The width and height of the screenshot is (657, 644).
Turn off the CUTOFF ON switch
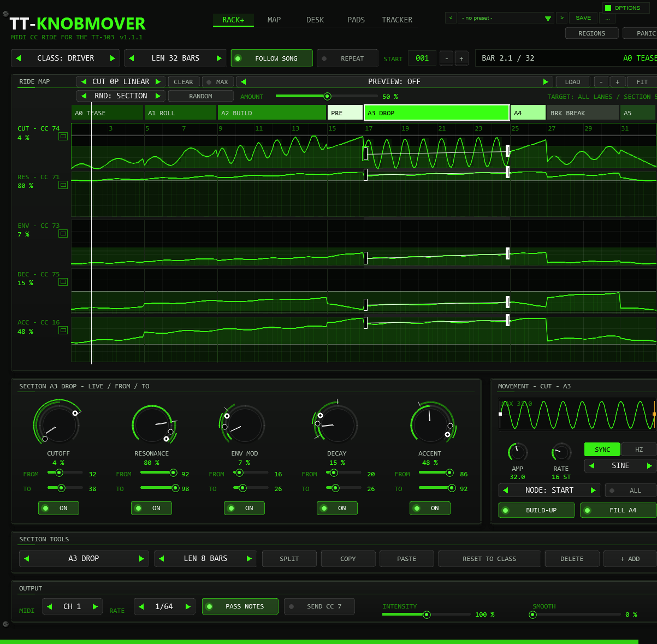tap(58, 509)
